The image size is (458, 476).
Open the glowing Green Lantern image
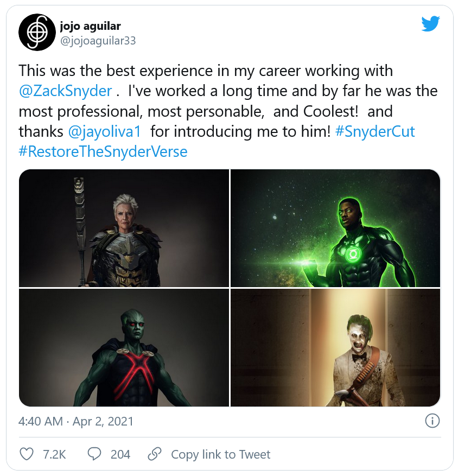[x=335, y=228]
